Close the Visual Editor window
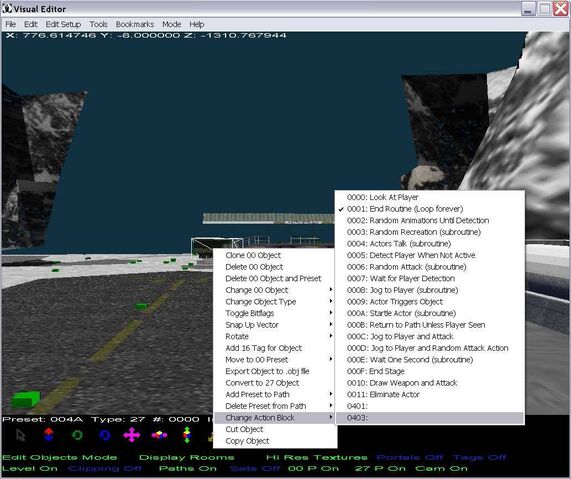The image size is (571, 479). pyautogui.click(x=560, y=8)
